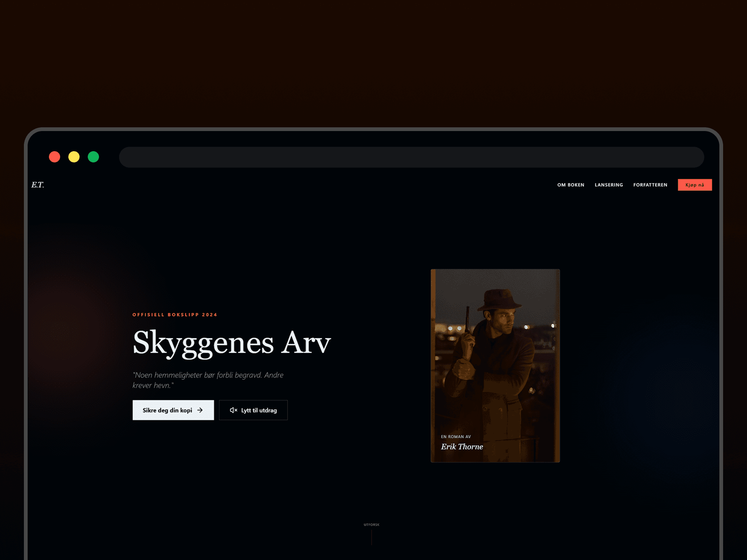The width and height of the screenshot is (747, 560).
Task: Select the E.T. monogram logo
Action: 38,184
